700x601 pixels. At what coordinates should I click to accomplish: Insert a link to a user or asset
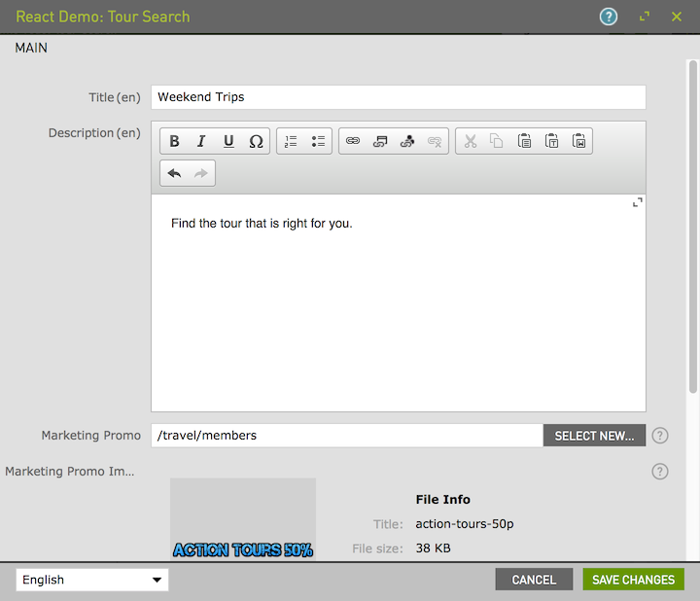[407, 141]
